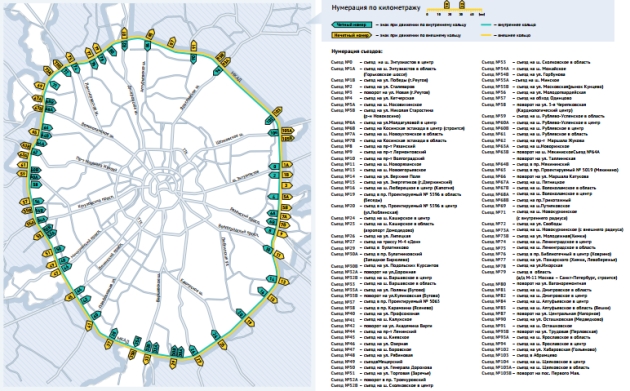The width and height of the screenshot is (630, 391).
Task: Click the yellow exit marker 7A
Action: tap(285, 217)
